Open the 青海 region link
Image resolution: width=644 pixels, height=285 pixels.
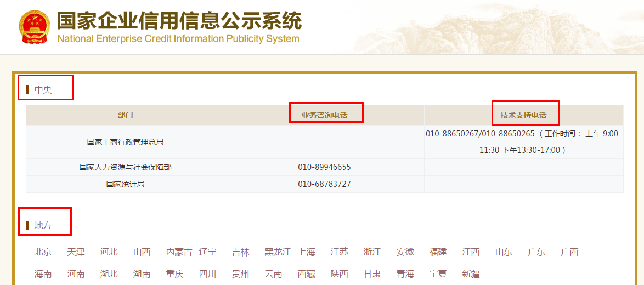tap(405, 273)
